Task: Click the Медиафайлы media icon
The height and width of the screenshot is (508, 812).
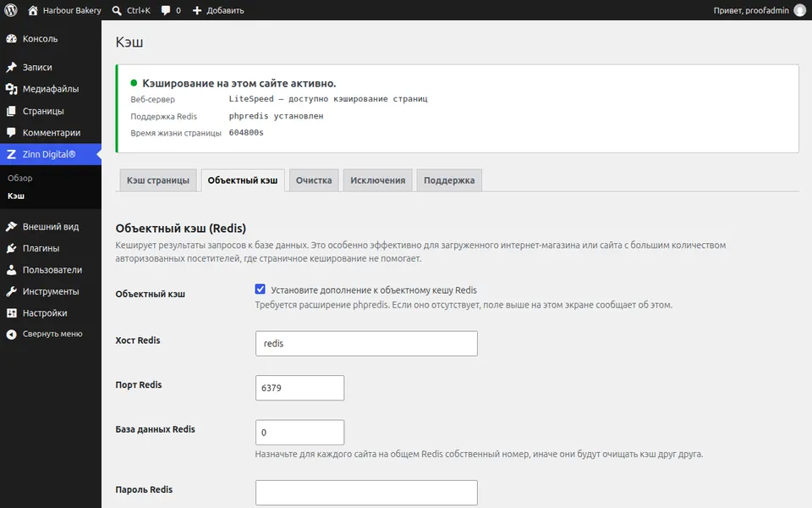Action: point(11,89)
